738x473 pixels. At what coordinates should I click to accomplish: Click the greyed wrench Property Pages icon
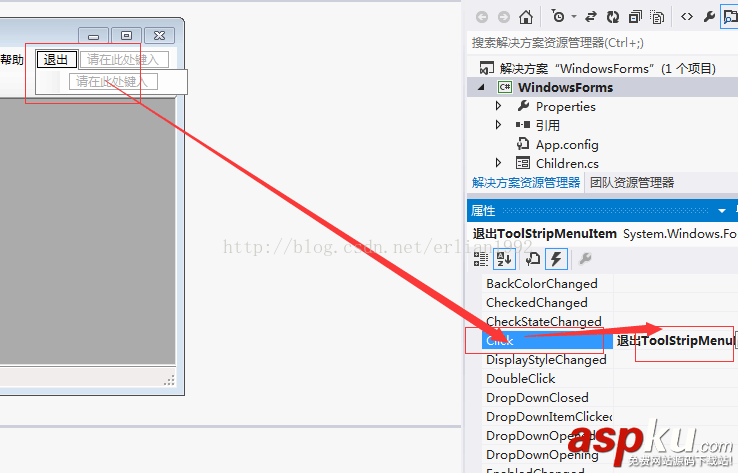click(x=585, y=259)
